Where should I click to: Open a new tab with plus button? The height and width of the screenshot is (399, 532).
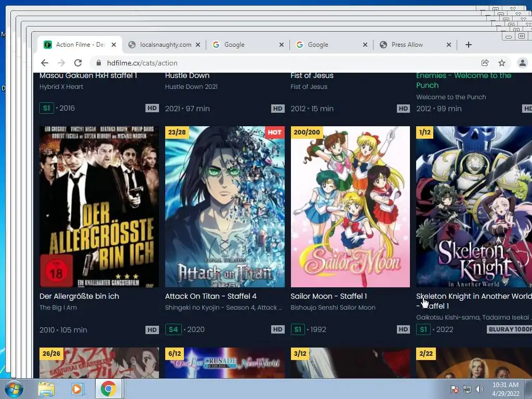[469, 45]
